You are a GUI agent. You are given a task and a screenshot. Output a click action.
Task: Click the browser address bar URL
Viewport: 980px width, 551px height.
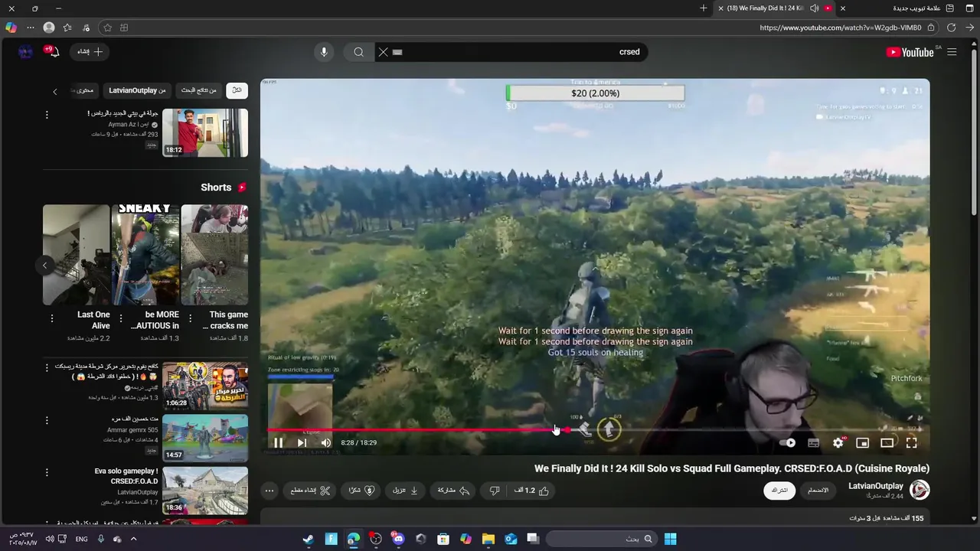click(840, 28)
